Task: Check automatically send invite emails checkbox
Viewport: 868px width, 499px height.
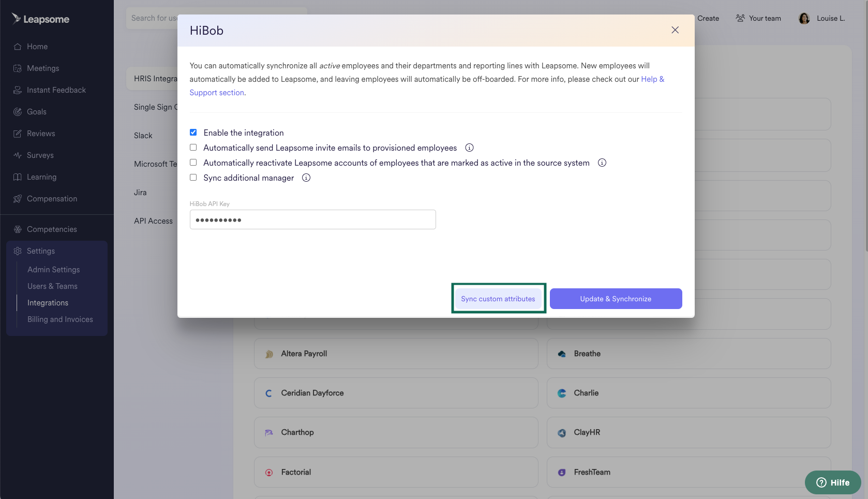Action: click(x=193, y=148)
